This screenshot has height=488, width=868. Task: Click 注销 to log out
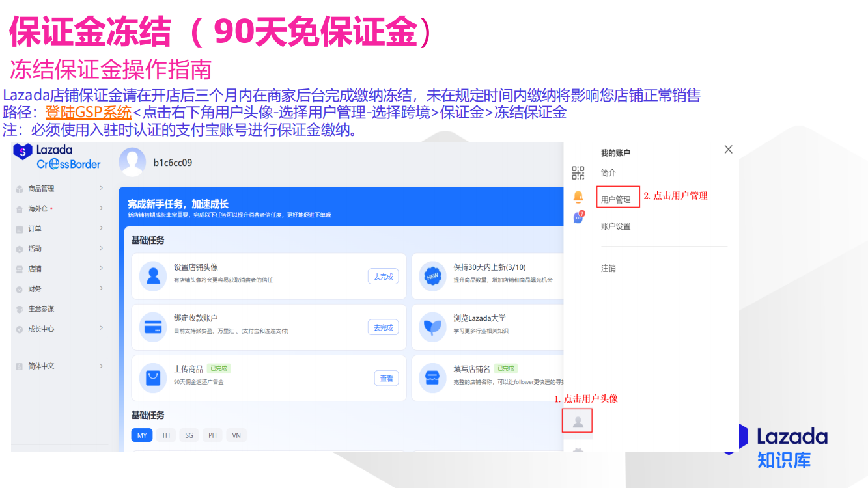608,268
